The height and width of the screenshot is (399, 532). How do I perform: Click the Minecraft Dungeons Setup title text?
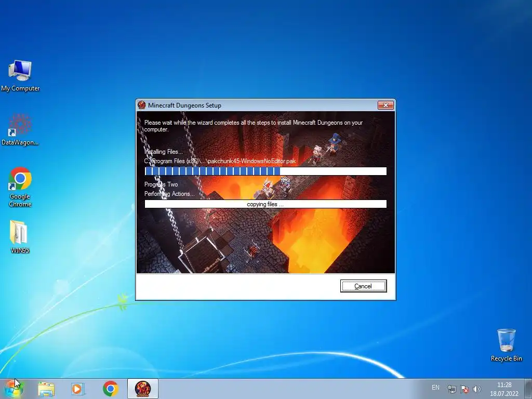pyautogui.click(x=184, y=105)
